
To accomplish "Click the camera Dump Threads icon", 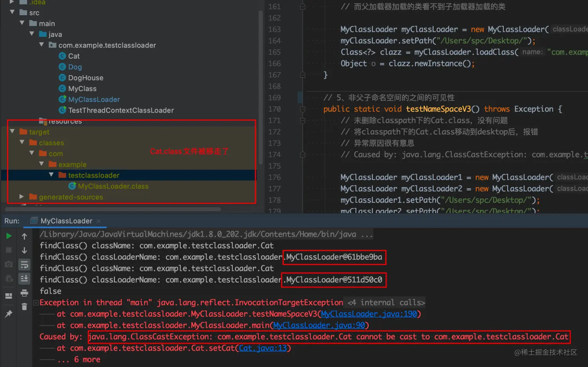I will coord(9,265).
